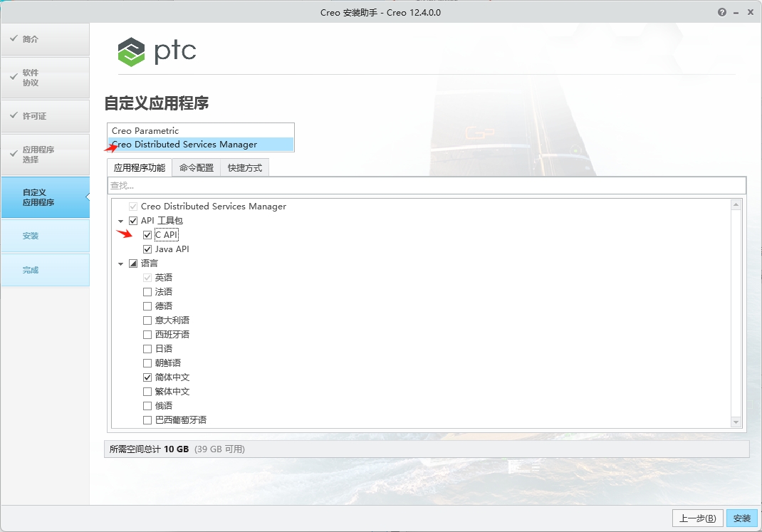
Task: Select the 应用程序功能 tab
Action: (140, 168)
